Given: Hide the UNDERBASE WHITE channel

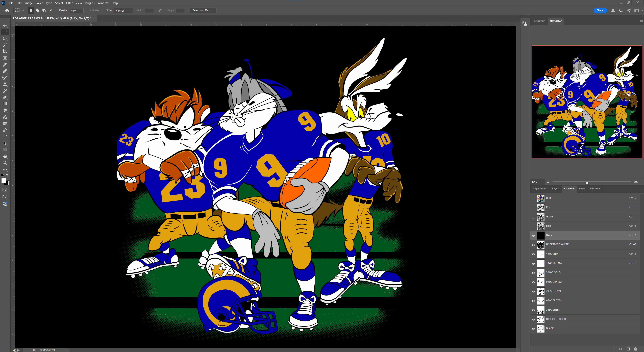Looking at the screenshot, I should tap(533, 245).
